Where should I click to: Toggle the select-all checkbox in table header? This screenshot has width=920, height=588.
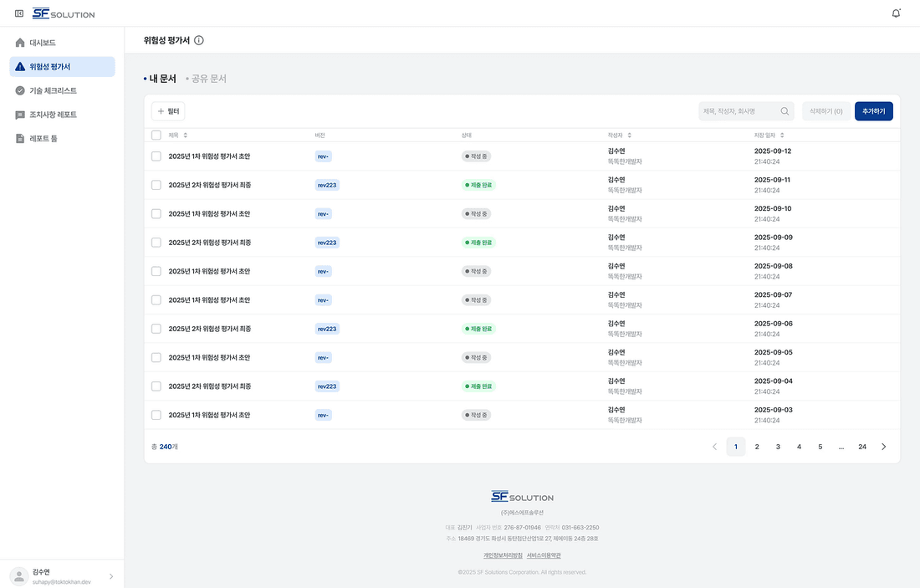click(156, 135)
